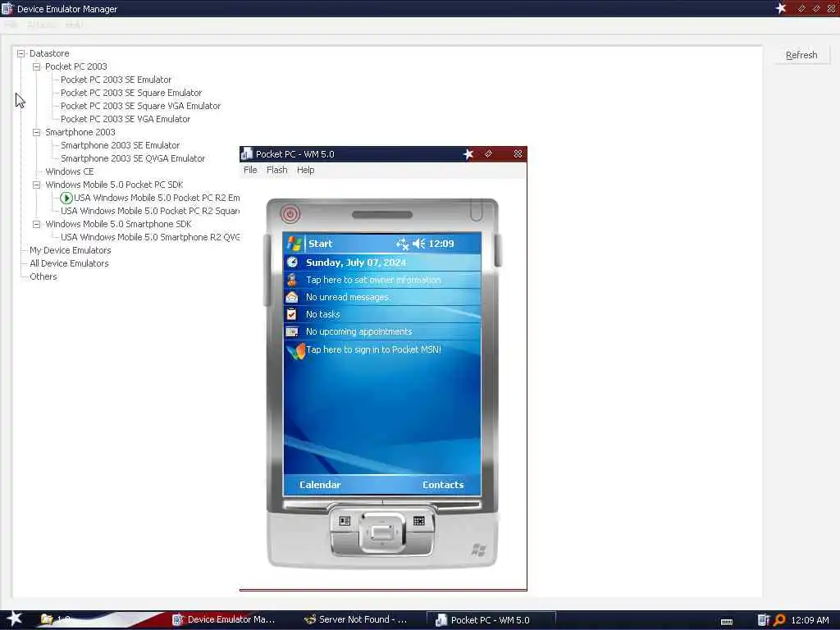The width and height of the screenshot is (840, 630).
Task: Select Pocket PC 2003 SE Emulator
Action: coord(116,80)
